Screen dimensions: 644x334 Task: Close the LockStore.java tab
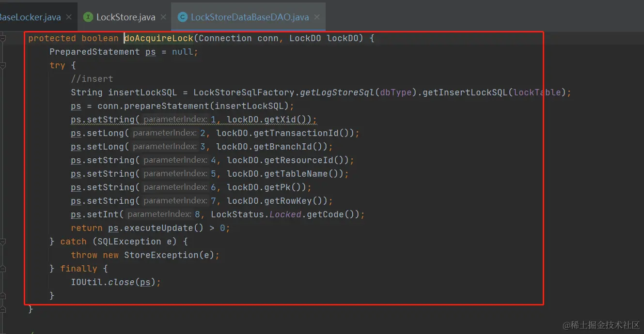[163, 17]
